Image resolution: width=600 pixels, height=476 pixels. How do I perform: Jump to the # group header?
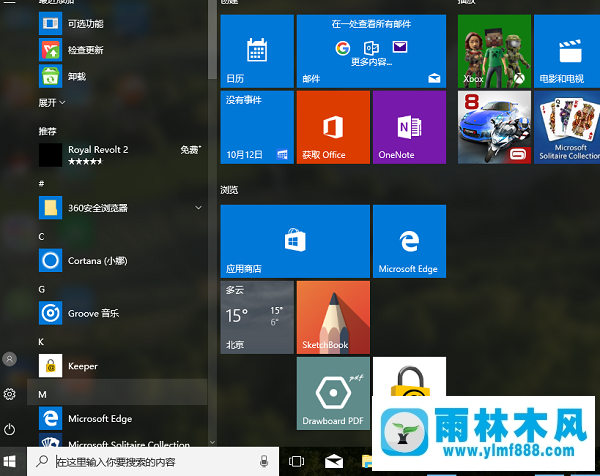point(41,184)
